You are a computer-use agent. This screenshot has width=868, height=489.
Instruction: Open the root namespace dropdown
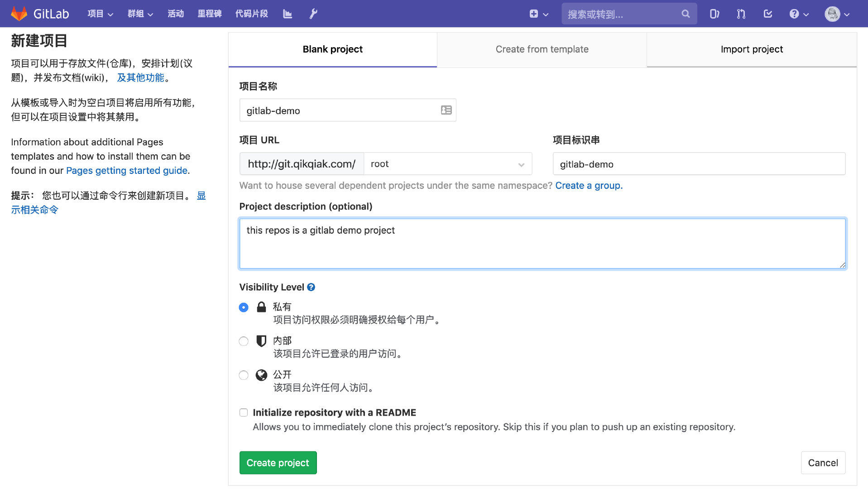pyautogui.click(x=448, y=164)
